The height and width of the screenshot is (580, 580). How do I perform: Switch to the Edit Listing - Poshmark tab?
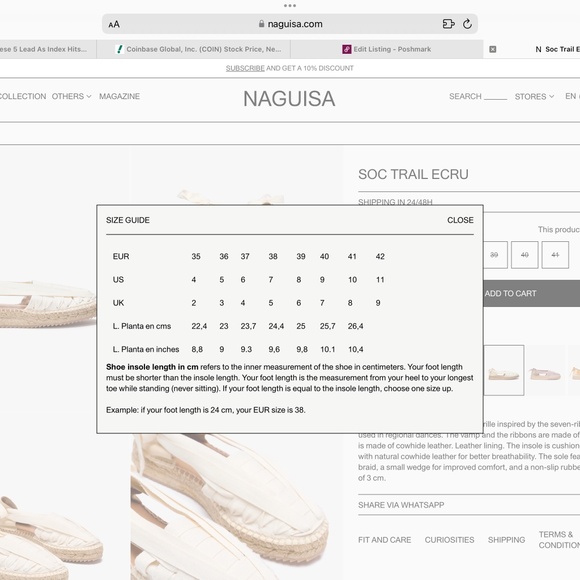387,49
